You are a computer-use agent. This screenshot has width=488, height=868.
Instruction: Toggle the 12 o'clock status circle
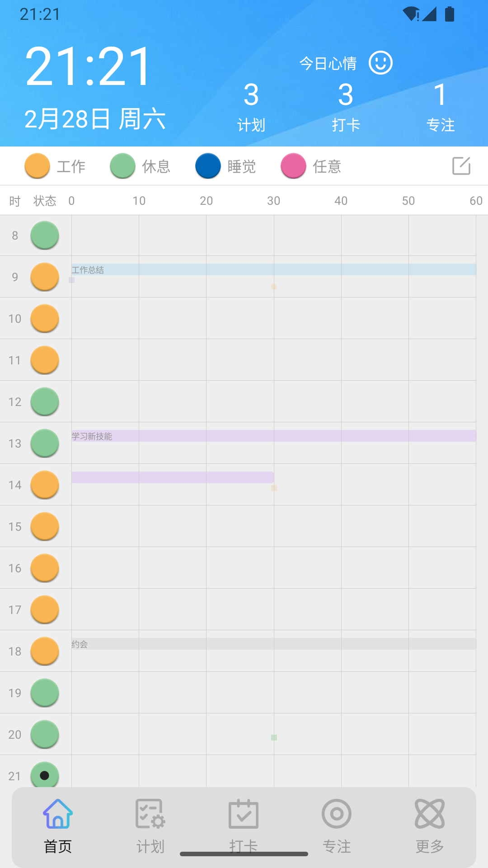(45, 401)
